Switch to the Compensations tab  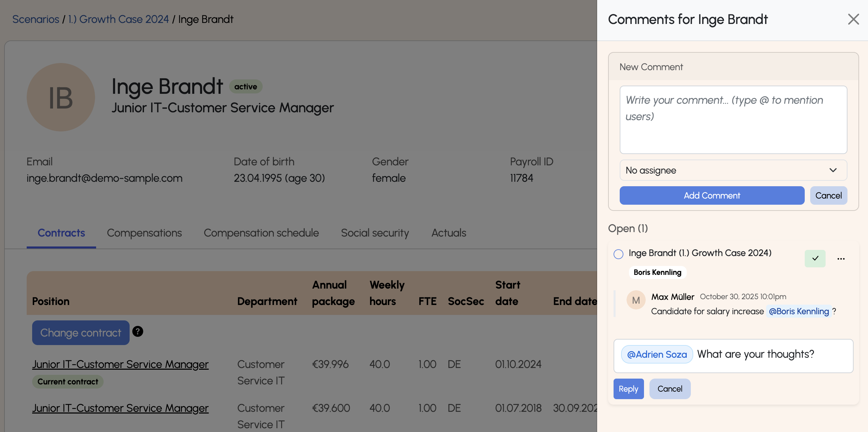click(144, 233)
